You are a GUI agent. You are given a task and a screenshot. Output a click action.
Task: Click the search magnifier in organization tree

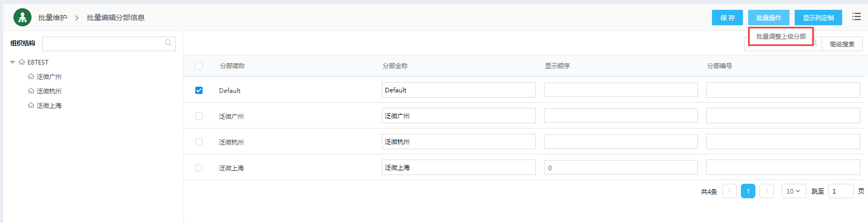point(168,43)
